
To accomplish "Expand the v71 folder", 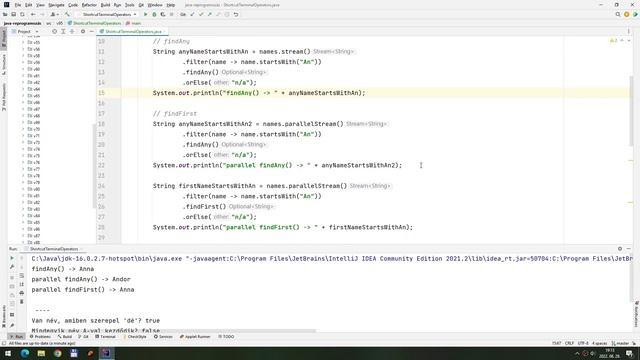I will [23, 136].
